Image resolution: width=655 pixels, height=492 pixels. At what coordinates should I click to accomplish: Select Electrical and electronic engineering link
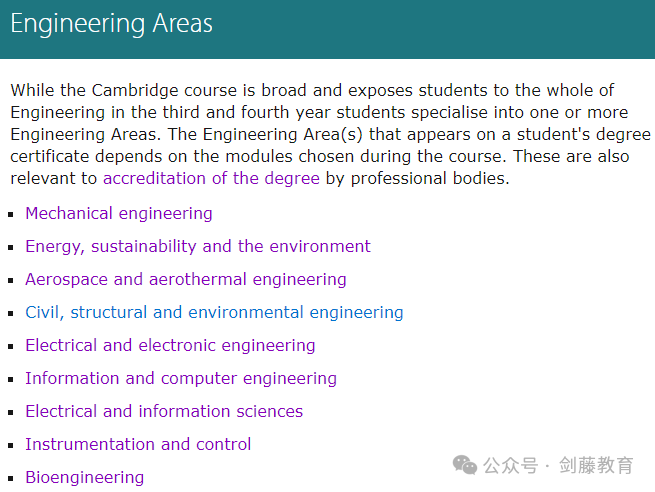170,345
